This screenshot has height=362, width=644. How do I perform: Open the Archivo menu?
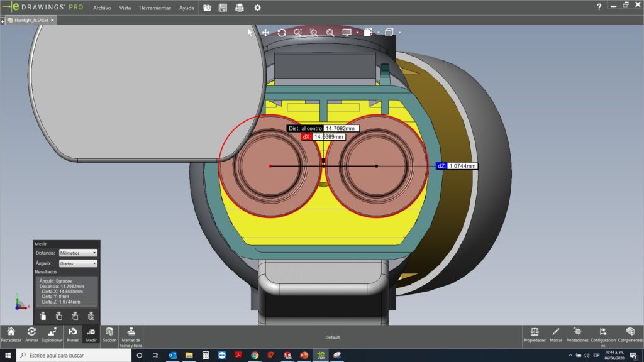[102, 8]
